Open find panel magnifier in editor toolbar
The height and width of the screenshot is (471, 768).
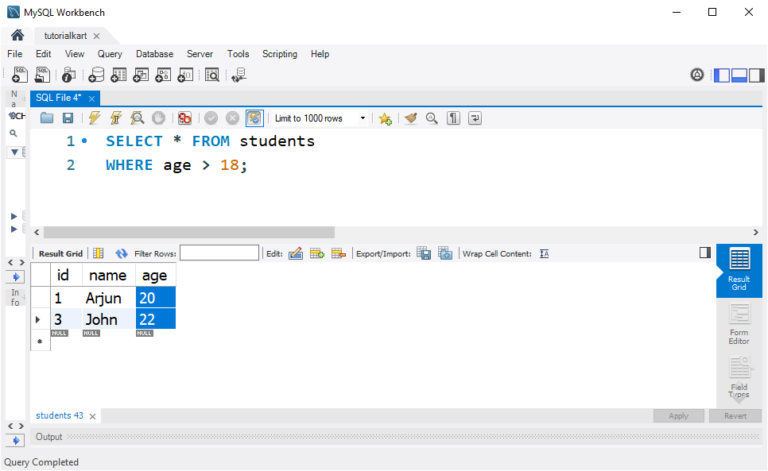[x=432, y=118]
